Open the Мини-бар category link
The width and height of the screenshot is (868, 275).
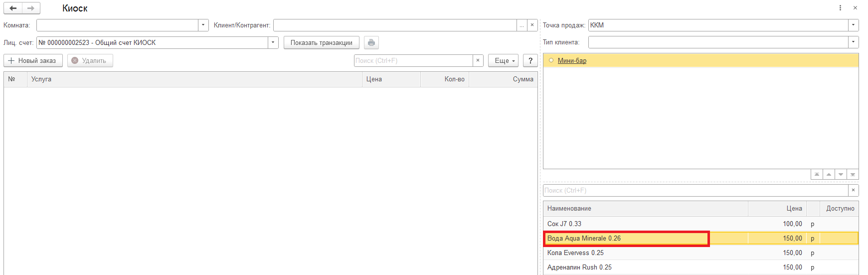pos(572,60)
